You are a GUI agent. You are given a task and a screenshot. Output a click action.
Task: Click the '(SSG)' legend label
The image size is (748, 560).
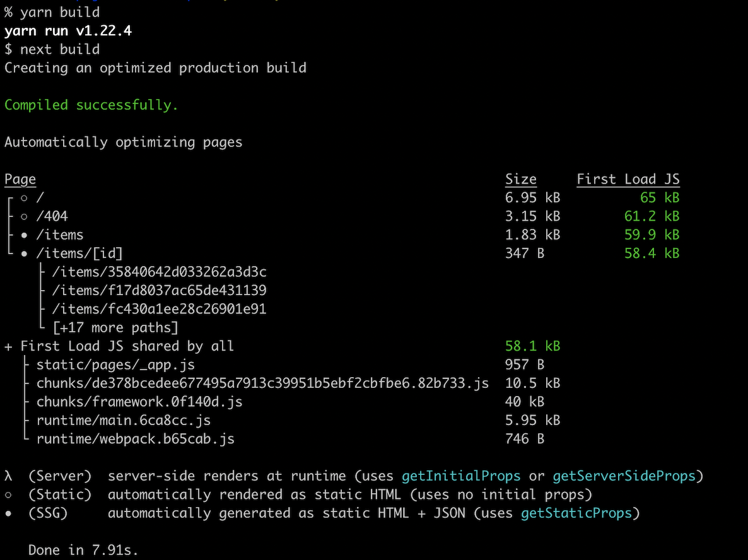coord(48,514)
